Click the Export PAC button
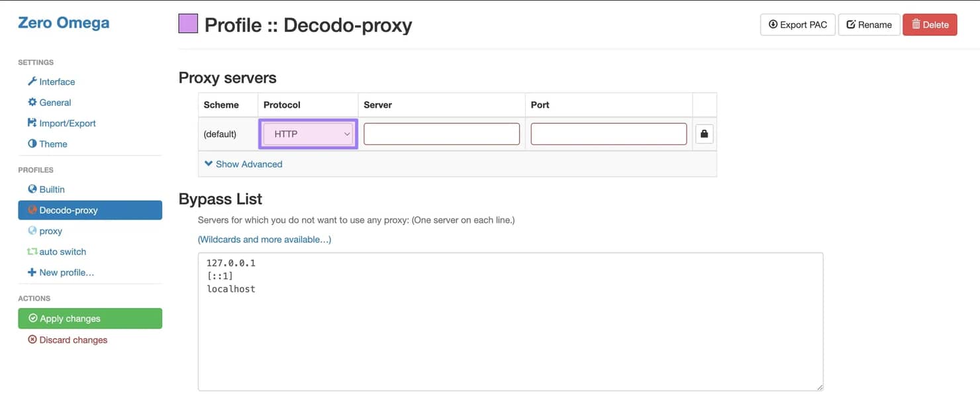This screenshot has width=980, height=408. coord(797,25)
